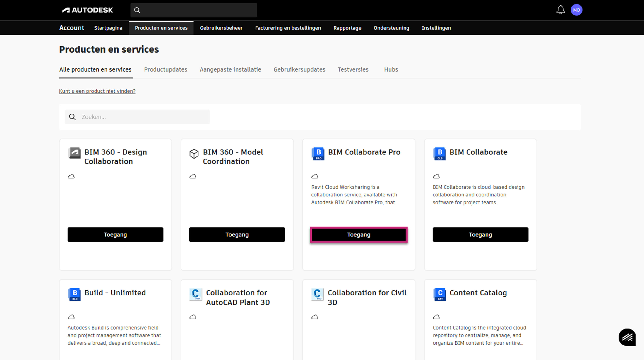Image resolution: width=644 pixels, height=360 pixels.
Task: Click the Collaboration for AutoCAD Plant 3D icon
Action: coord(196,294)
